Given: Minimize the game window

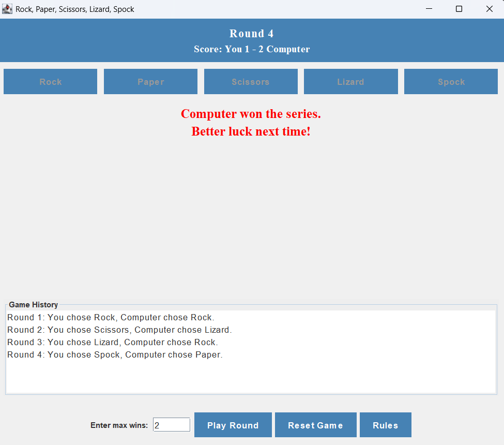Looking at the screenshot, I should [429, 9].
